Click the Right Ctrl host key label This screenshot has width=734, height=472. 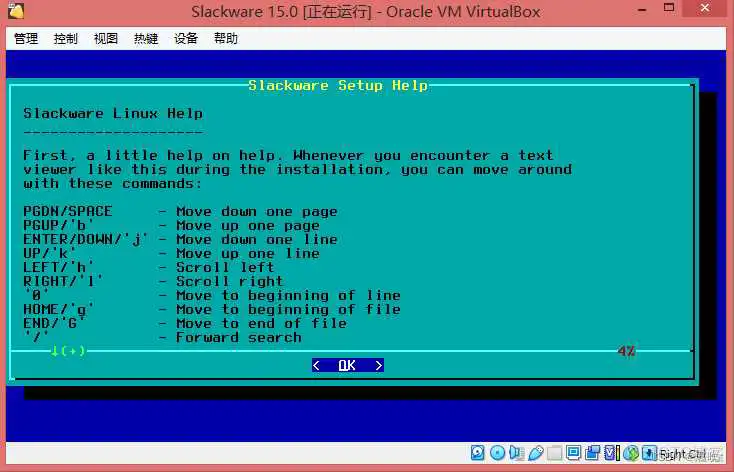[683, 454]
